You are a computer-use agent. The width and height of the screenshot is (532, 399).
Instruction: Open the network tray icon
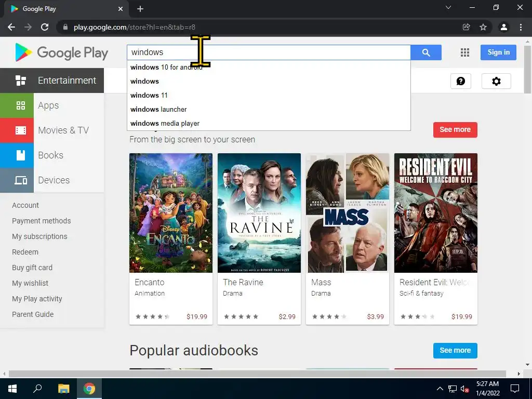(x=453, y=389)
